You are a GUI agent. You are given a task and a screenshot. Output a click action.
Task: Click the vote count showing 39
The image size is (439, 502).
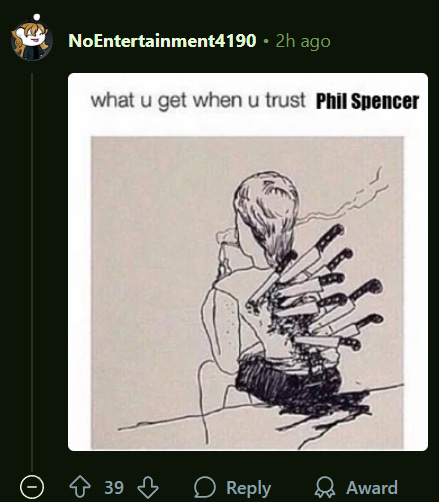click(114, 488)
